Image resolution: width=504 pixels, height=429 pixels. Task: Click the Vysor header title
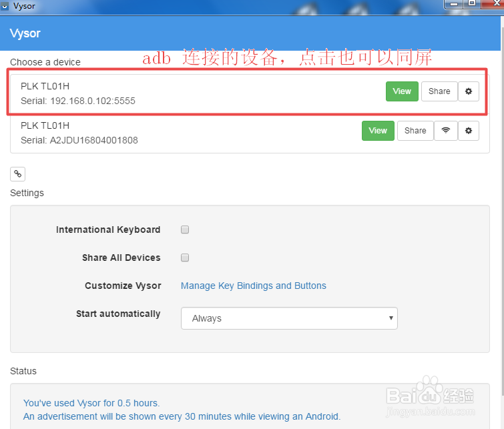pyautogui.click(x=25, y=33)
